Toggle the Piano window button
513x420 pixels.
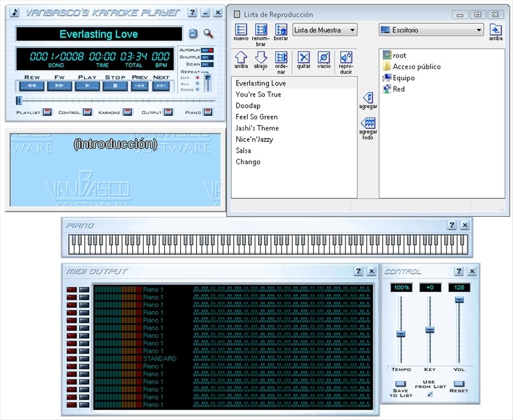[208, 112]
